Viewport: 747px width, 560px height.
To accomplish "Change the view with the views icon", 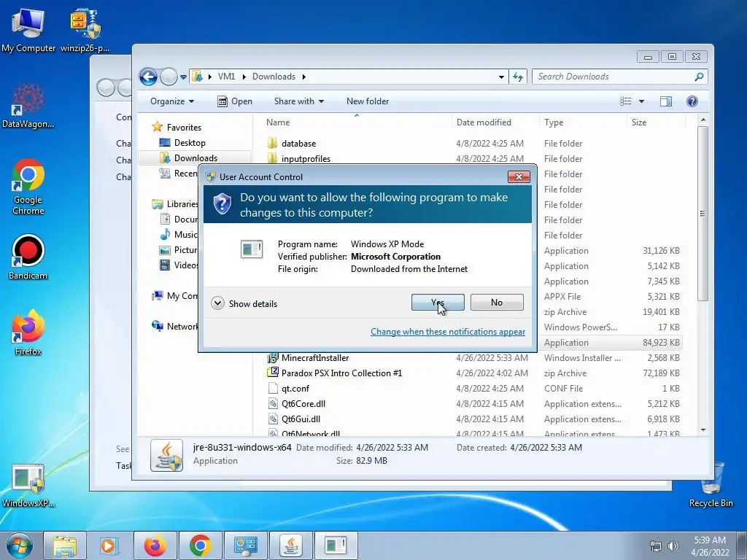I will pyautogui.click(x=625, y=101).
